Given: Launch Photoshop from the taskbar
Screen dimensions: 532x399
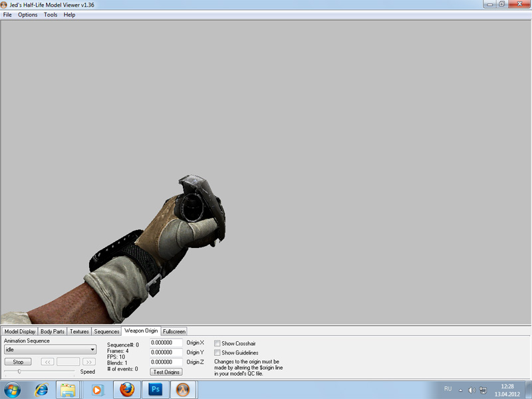Looking at the screenshot, I should click(x=156, y=389).
